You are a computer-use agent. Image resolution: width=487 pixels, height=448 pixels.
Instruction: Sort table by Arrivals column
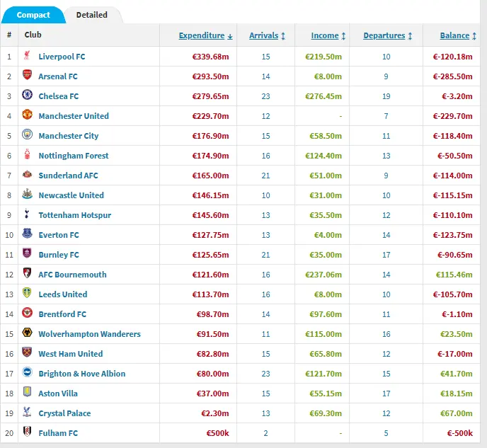[263, 35]
